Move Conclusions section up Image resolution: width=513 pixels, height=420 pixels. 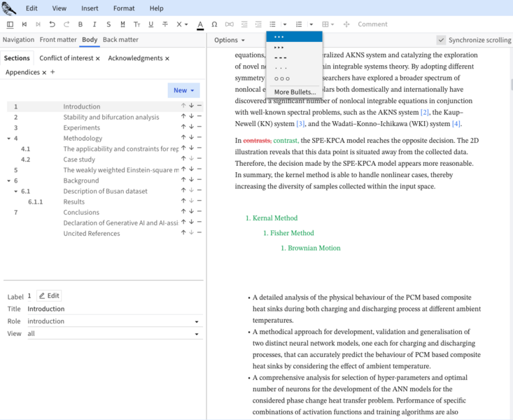tap(183, 211)
